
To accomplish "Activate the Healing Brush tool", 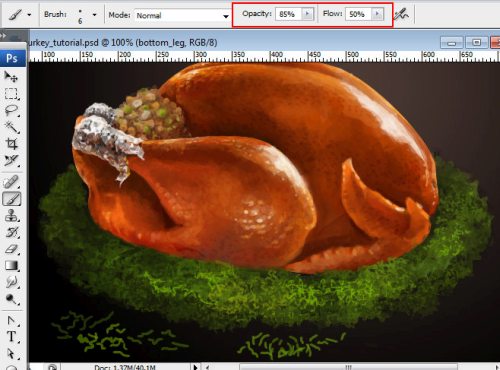I will click(11, 182).
